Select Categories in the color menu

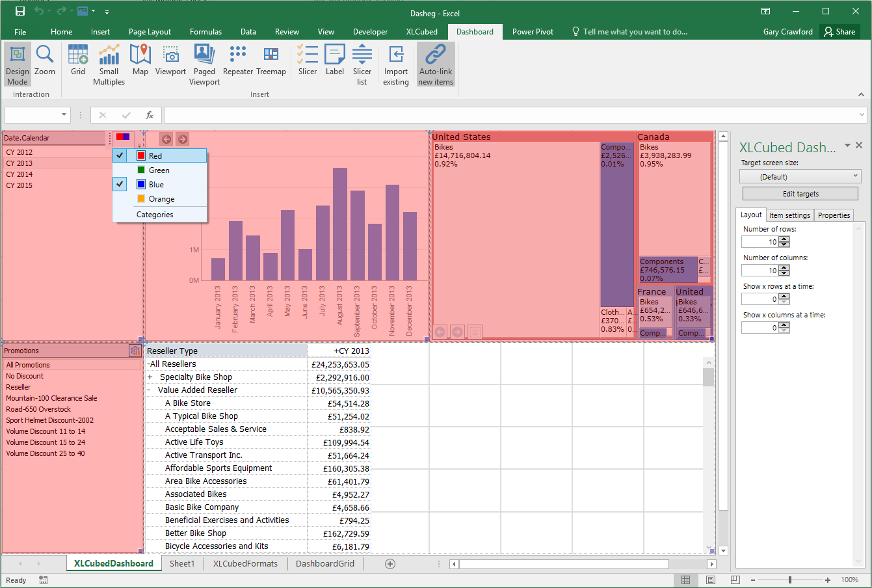pyautogui.click(x=155, y=215)
